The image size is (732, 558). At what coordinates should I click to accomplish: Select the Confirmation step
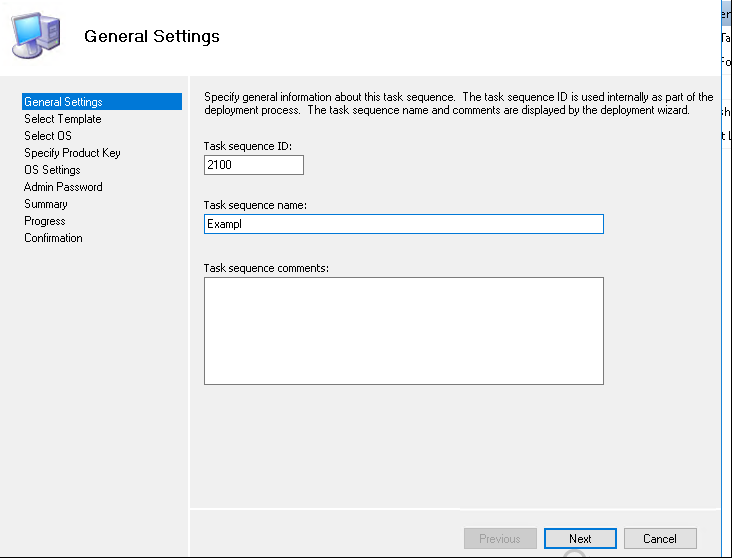[x=53, y=238]
